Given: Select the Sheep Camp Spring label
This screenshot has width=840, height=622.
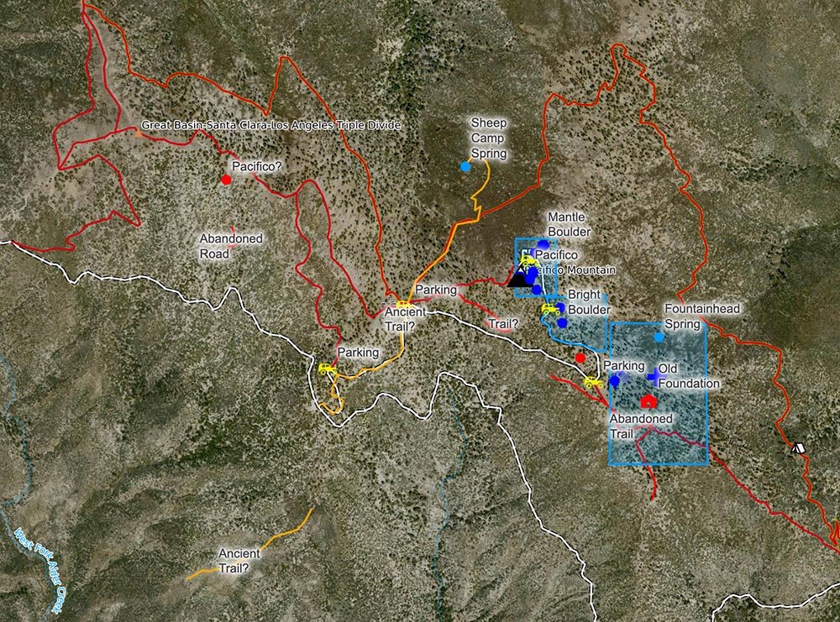Looking at the screenshot, I should (x=488, y=139).
